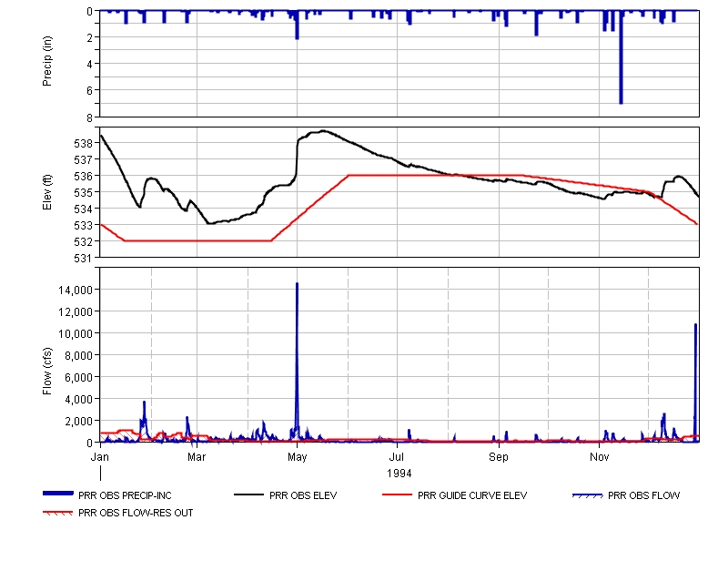Select the red GUIDE CURVE legend line

tap(397, 495)
